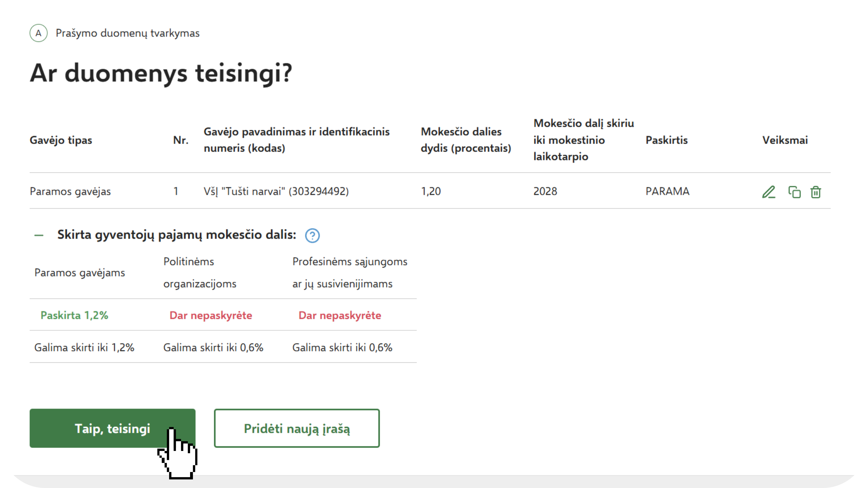Click the Mokesčio dalies dydis (procentais) header

(466, 140)
